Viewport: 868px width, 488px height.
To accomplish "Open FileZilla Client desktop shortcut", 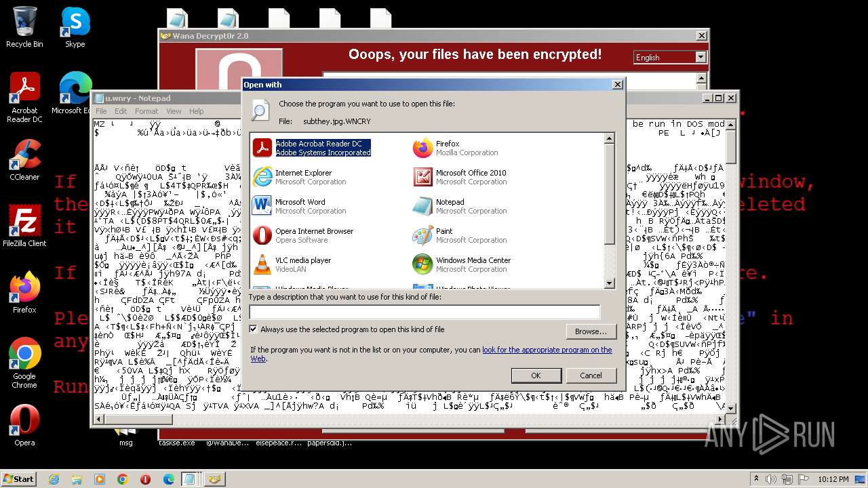I will (x=24, y=226).
